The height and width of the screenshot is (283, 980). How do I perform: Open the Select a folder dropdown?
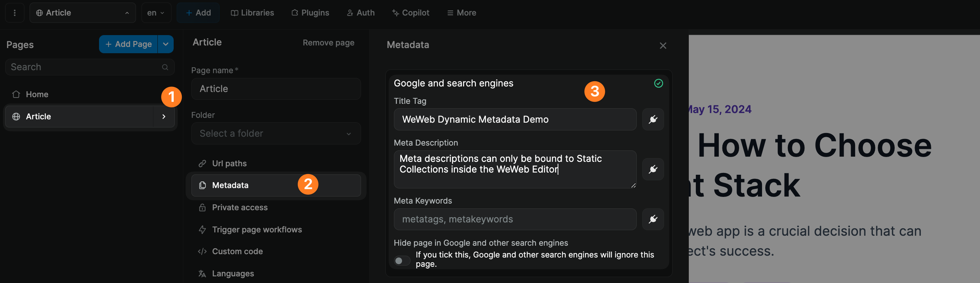276,133
